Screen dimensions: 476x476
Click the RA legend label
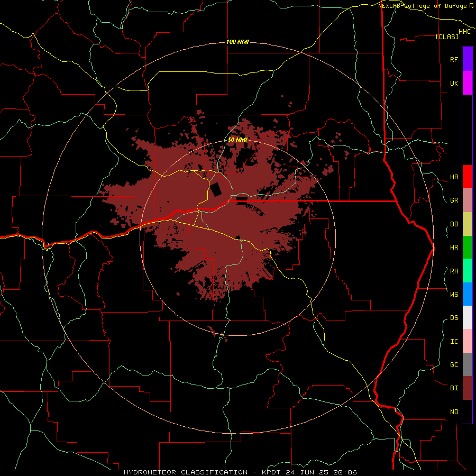[x=454, y=271]
